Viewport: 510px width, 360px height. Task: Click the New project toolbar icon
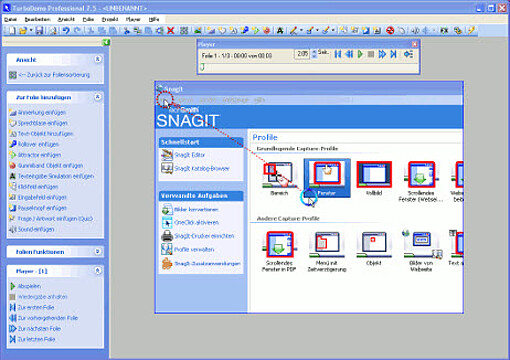point(12,31)
